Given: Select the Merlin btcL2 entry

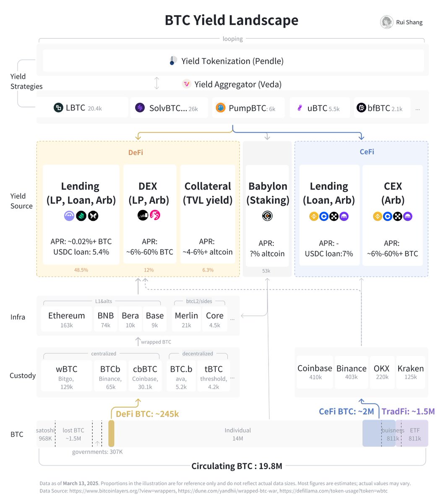Looking at the screenshot, I should pyautogui.click(x=186, y=318).
